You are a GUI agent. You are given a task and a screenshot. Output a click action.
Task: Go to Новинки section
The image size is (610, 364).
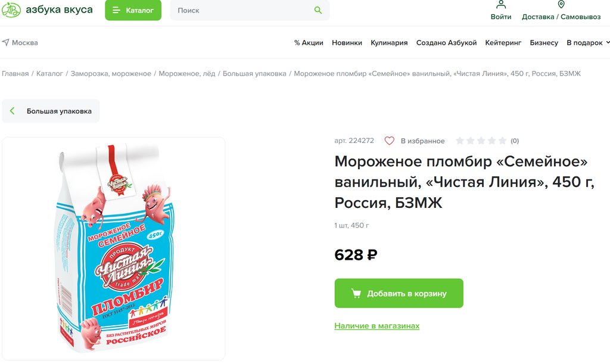[x=347, y=43]
